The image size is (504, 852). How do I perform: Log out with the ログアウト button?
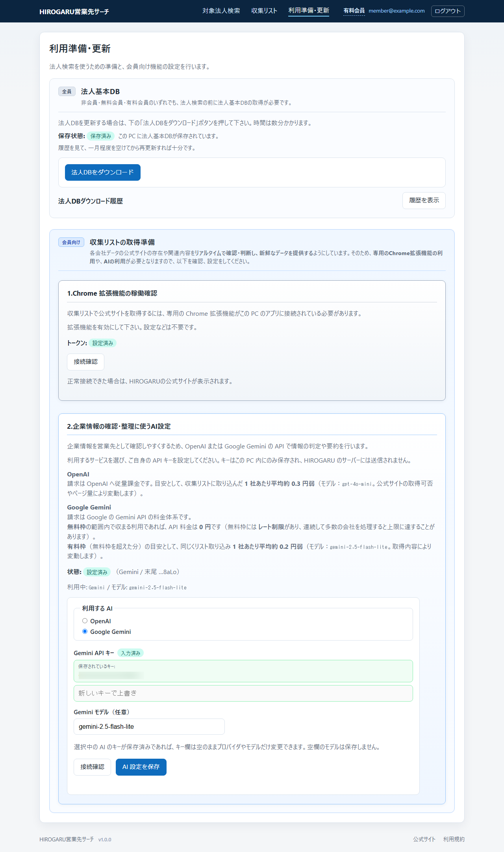pyautogui.click(x=448, y=11)
